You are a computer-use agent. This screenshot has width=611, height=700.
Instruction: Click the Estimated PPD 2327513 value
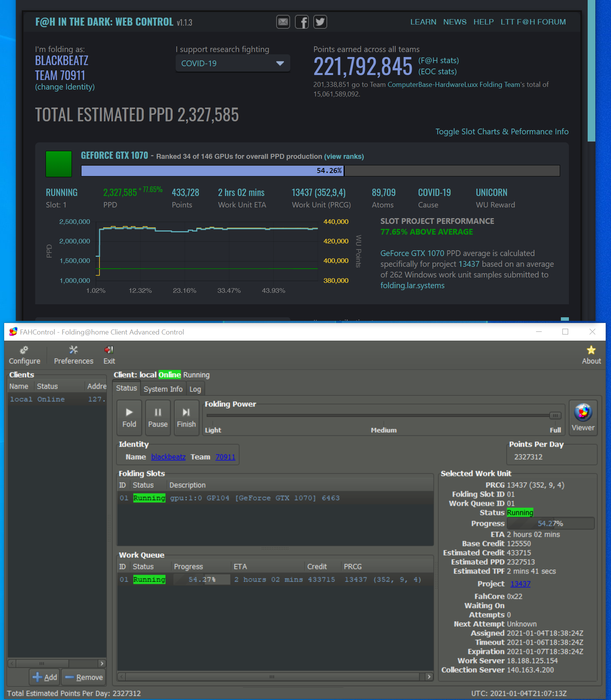(x=521, y=562)
